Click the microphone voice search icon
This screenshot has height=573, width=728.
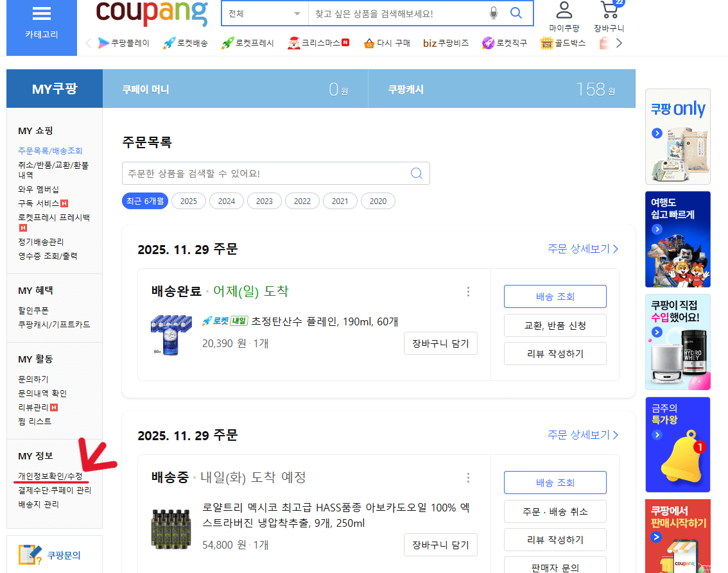pos(494,13)
